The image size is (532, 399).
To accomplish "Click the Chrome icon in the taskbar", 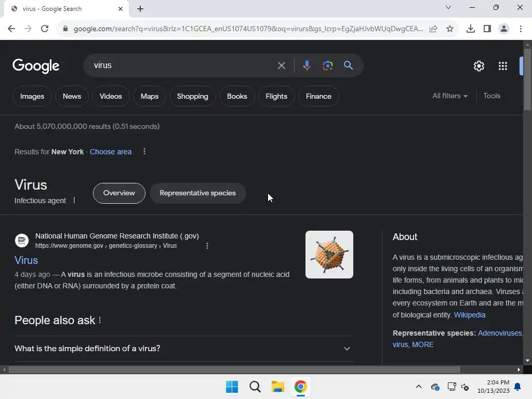I will (x=301, y=387).
